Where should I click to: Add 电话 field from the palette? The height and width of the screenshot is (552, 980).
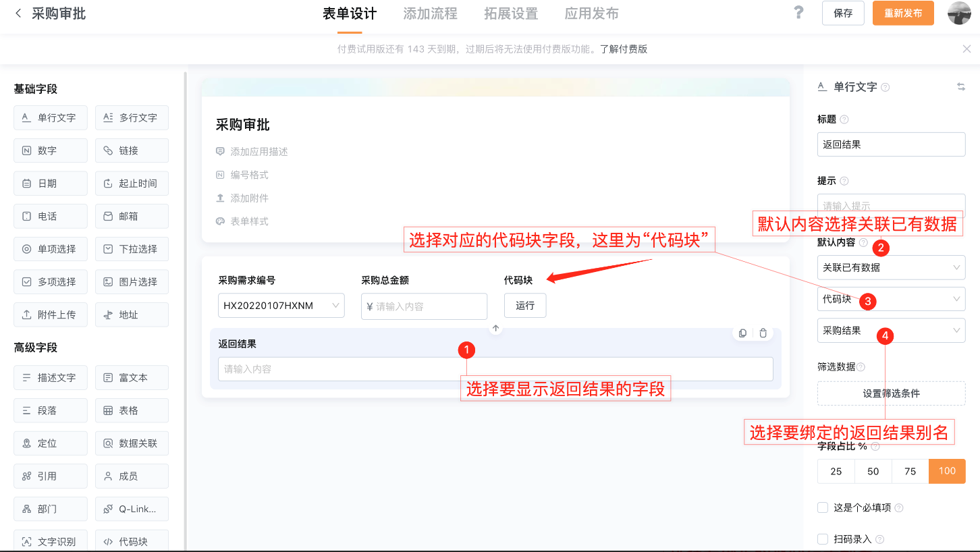click(x=51, y=216)
